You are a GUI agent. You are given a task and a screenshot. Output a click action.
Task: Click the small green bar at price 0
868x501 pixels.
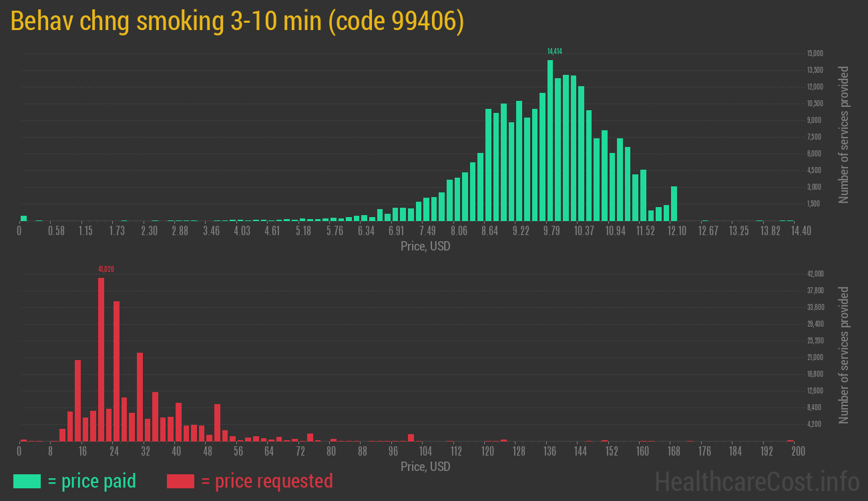(23, 218)
